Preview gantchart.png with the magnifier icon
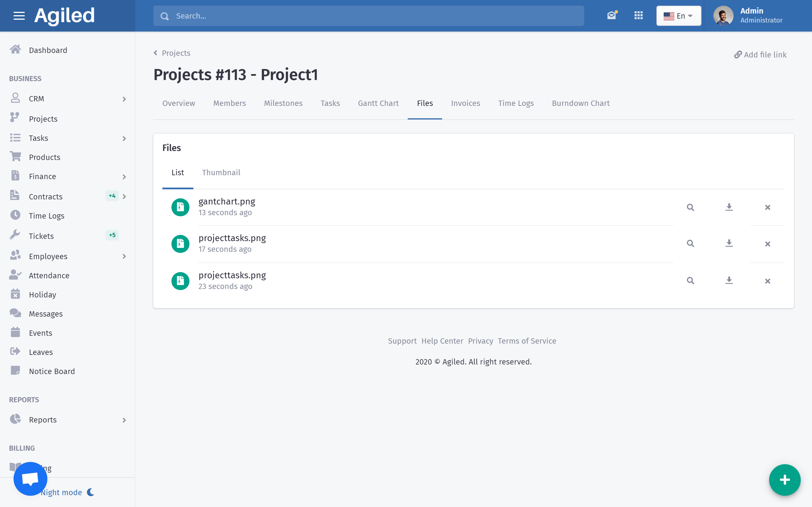The width and height of the screenshot is (812, 507). point(690,208)
